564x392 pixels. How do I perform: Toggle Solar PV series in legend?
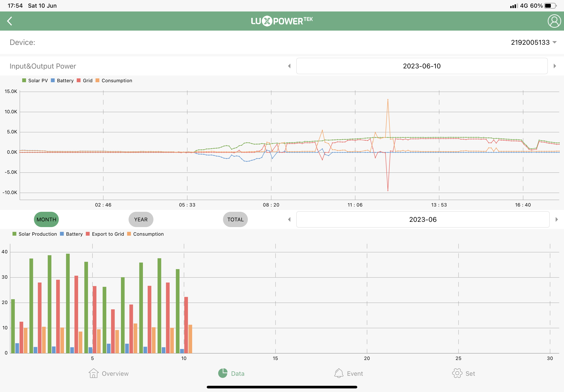click(x=35, y=81)
